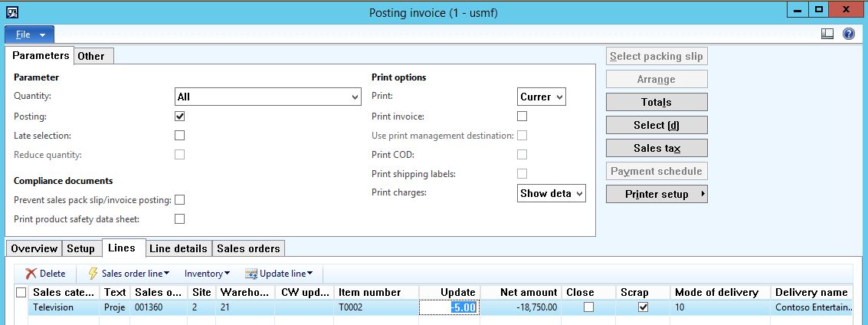
Task: Click the red X Delete icon
Action: point(31,274)
